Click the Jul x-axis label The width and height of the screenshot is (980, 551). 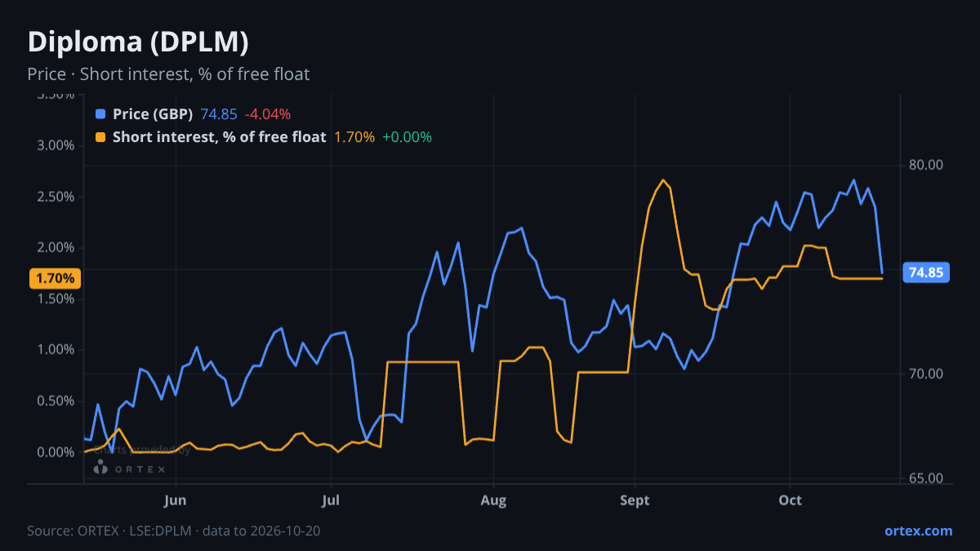point(331,500)
